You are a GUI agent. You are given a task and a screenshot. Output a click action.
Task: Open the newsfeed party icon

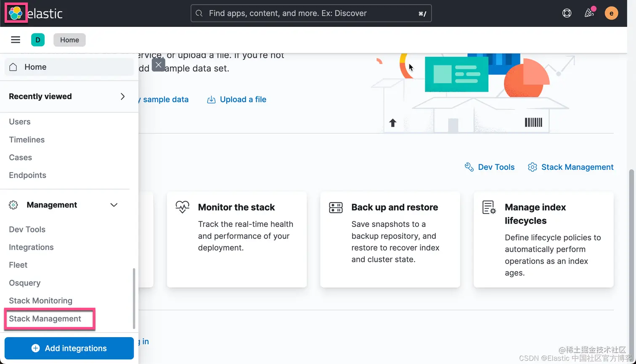point(589,13)
